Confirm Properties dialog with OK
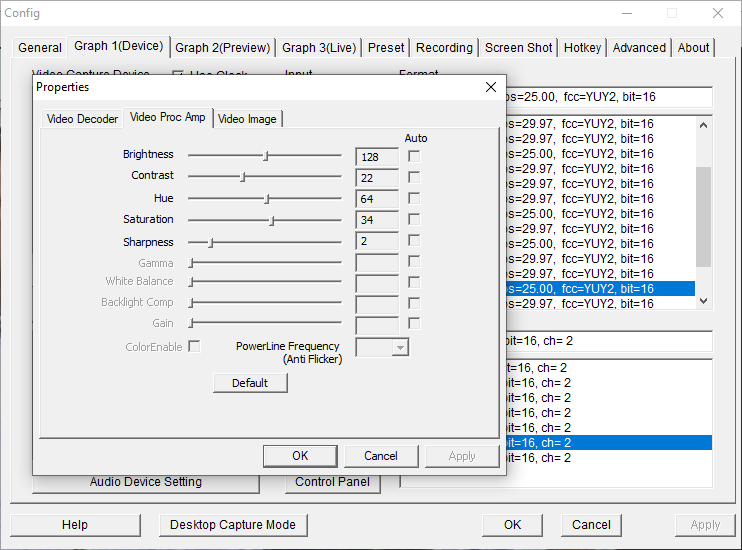Image resolution: width=742 pixels, height=550 pixels. (x=300, y=456)
